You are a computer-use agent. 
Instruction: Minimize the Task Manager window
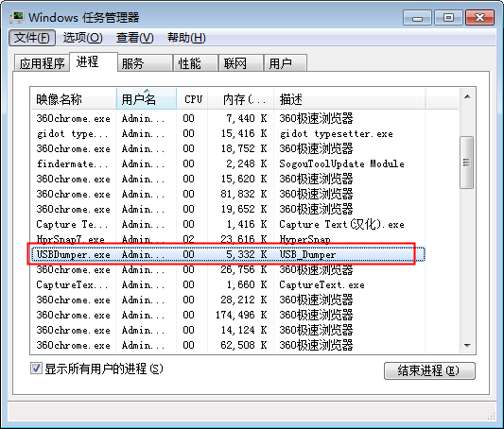pos(417,18)
